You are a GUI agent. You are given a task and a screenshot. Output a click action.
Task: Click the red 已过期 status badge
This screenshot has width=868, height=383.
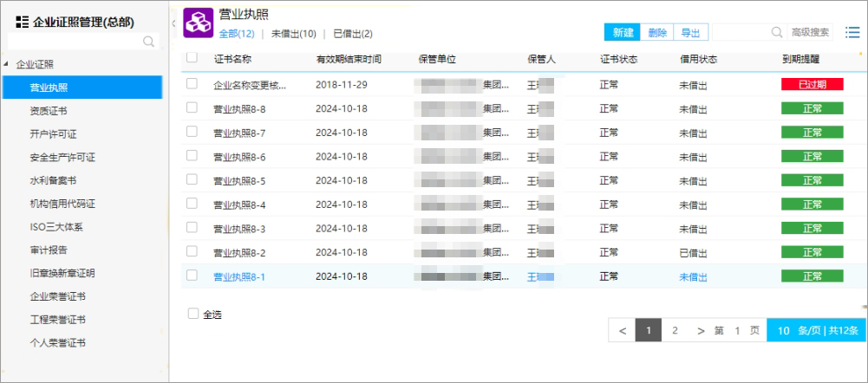coord(813,84)
